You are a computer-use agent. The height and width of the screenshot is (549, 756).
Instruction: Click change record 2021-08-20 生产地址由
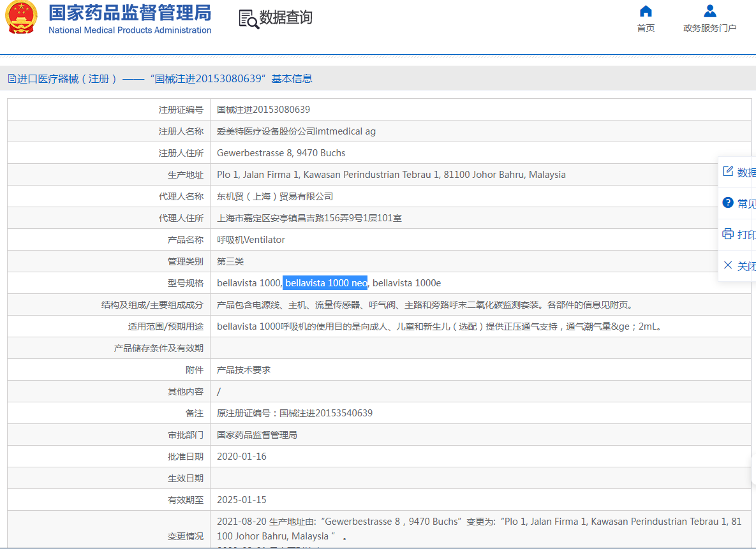click(x=478, y=529)
